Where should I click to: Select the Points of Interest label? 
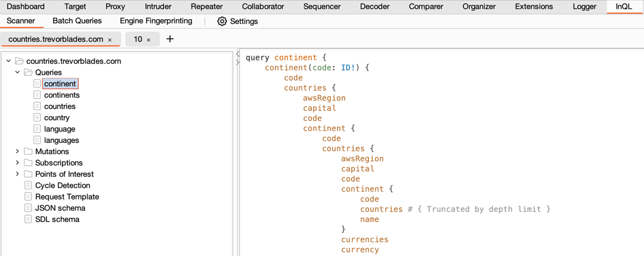(64, 174)
